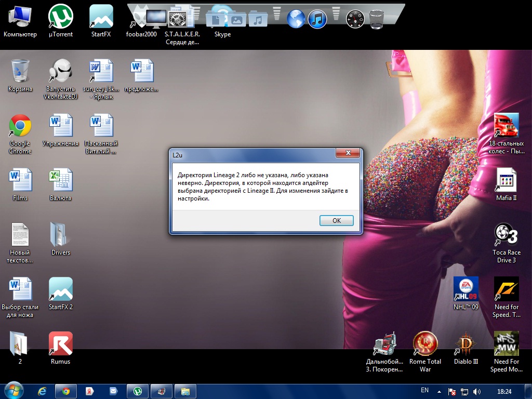Select the Toca Race Drive 3 shortcut
The image size is (532, 399).
[x=506, y=243]
